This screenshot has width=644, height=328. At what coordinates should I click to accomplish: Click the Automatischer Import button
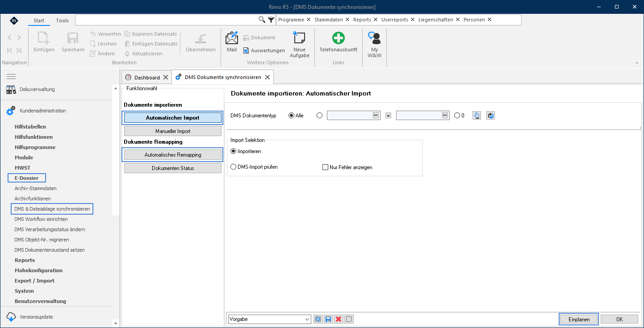point(173,118)
